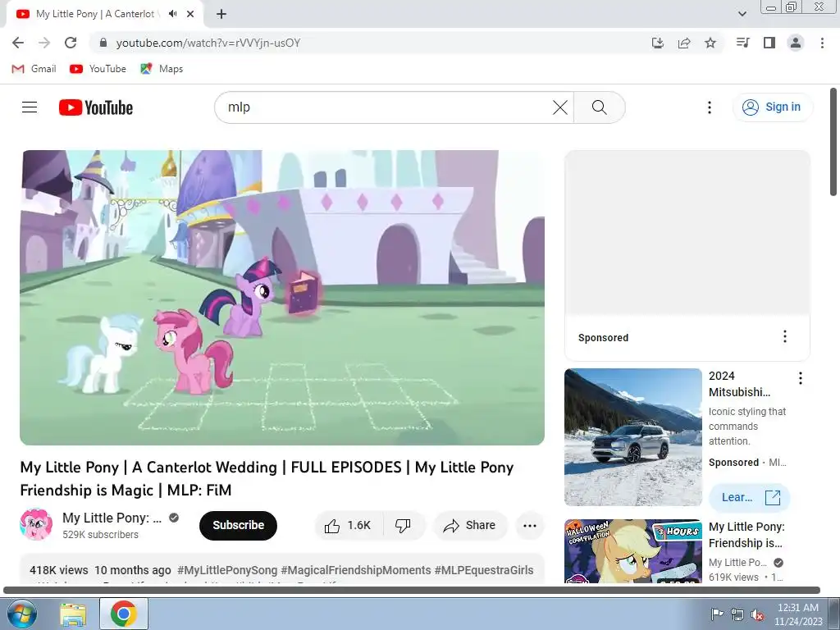Open Chrome three-dot menu

[822, 43]
